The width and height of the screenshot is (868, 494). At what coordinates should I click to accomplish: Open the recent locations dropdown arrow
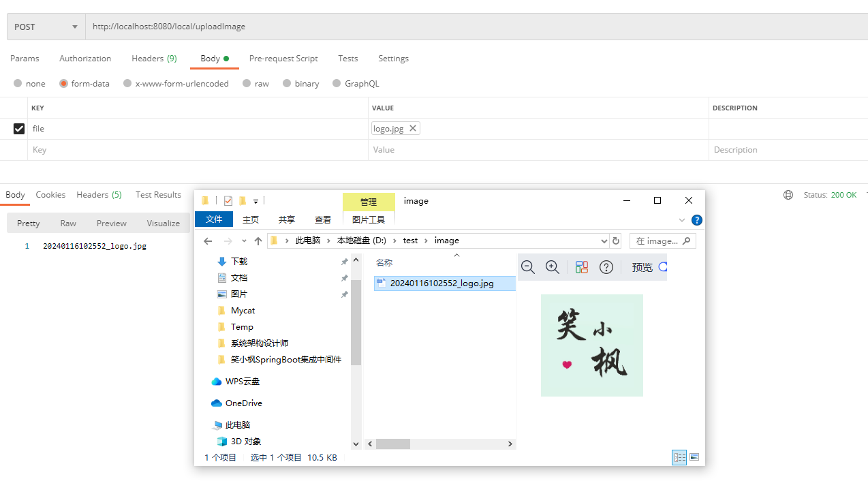pyautogui.click(x=245, y=241)
